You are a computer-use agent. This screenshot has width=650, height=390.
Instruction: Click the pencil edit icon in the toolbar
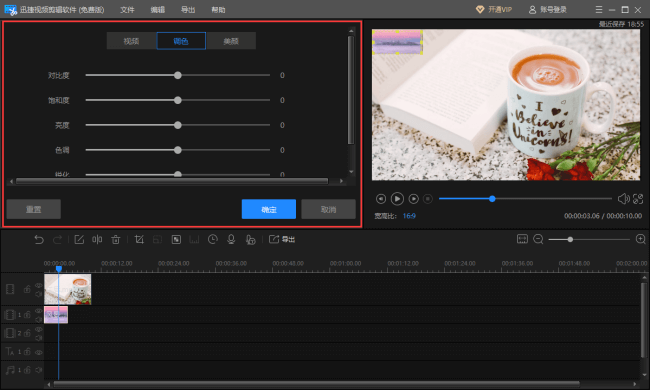pos(79,240)
